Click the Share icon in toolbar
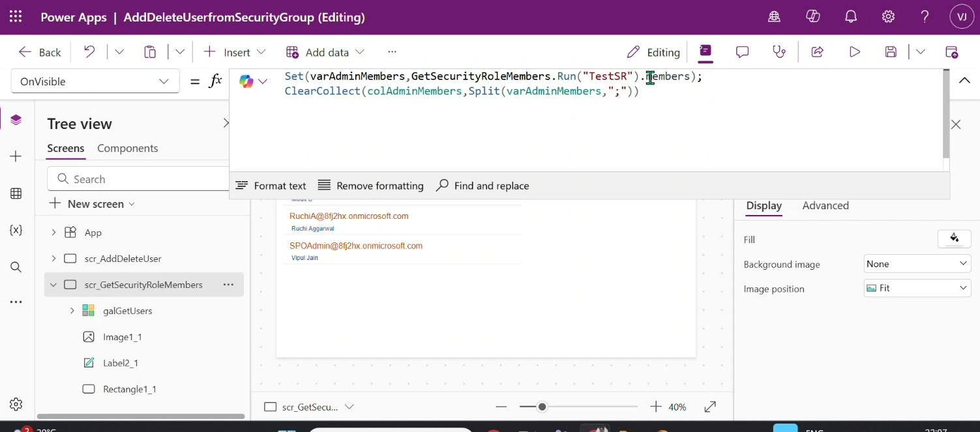 [817, 52]
